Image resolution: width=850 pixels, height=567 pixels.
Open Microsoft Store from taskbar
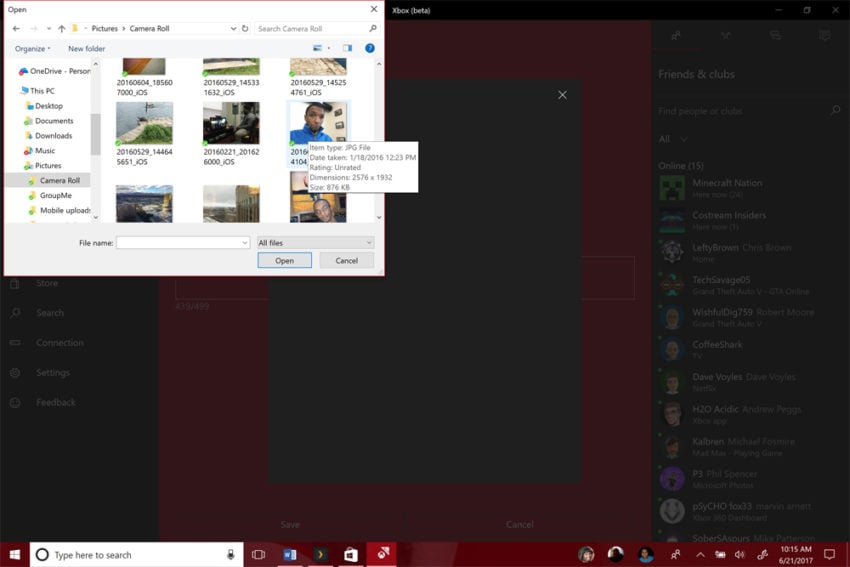pyautogui.click(x=351, y=555)
